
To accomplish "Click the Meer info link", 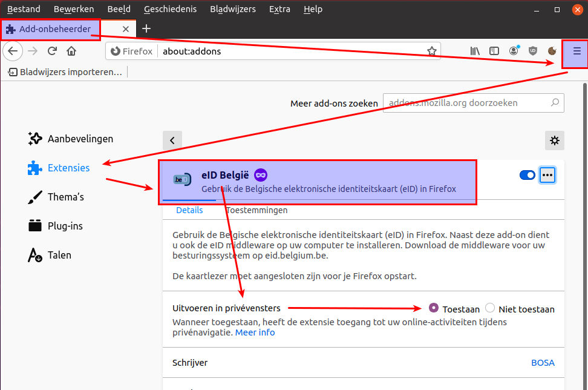I will 255,332.
